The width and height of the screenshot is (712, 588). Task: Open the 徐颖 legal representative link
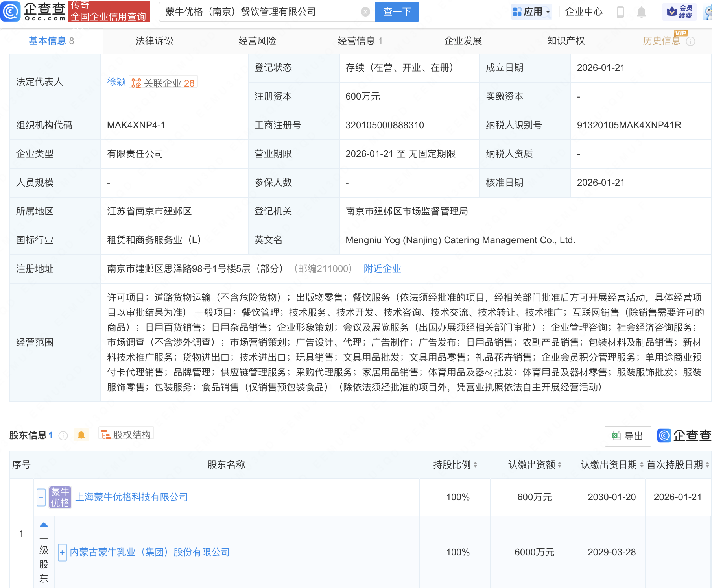[x=116, y=81]
